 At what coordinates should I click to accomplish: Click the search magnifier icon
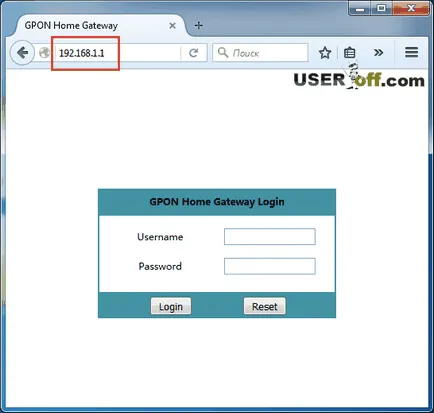click(x=223, y=52)
